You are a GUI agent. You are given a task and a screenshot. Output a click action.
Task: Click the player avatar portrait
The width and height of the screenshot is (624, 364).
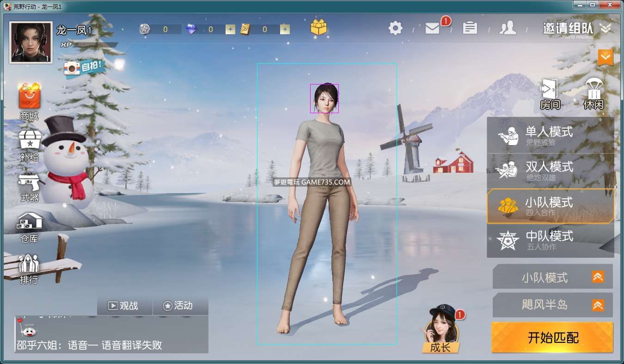(x=31, y=42)
